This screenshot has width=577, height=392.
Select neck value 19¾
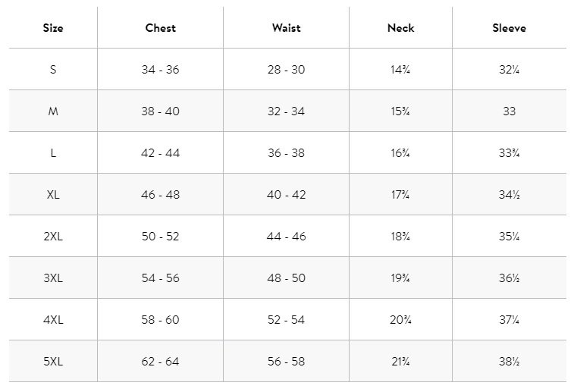pyautogui.click(x=400, y=278)
